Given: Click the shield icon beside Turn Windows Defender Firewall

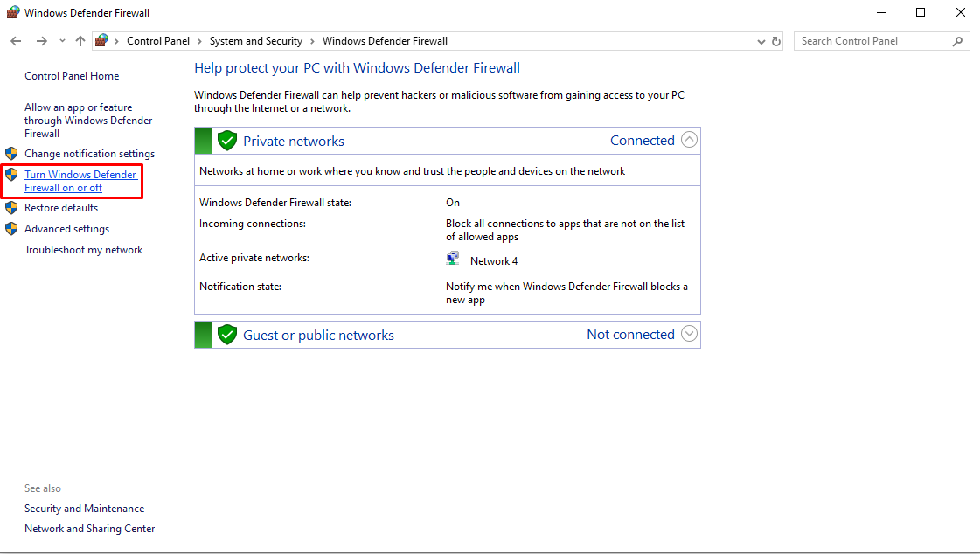Looking at the screenshot, I should (11, 175).
